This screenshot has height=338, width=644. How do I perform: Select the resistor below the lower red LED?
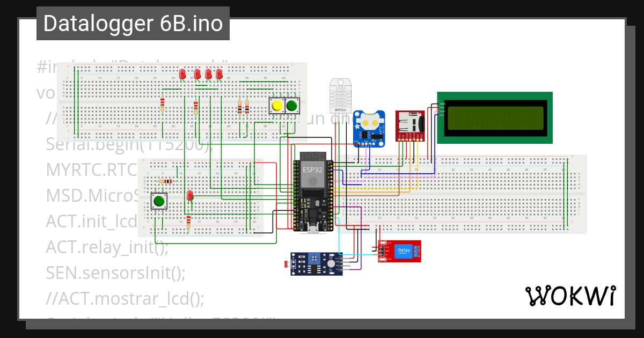(x=188, y=222)
